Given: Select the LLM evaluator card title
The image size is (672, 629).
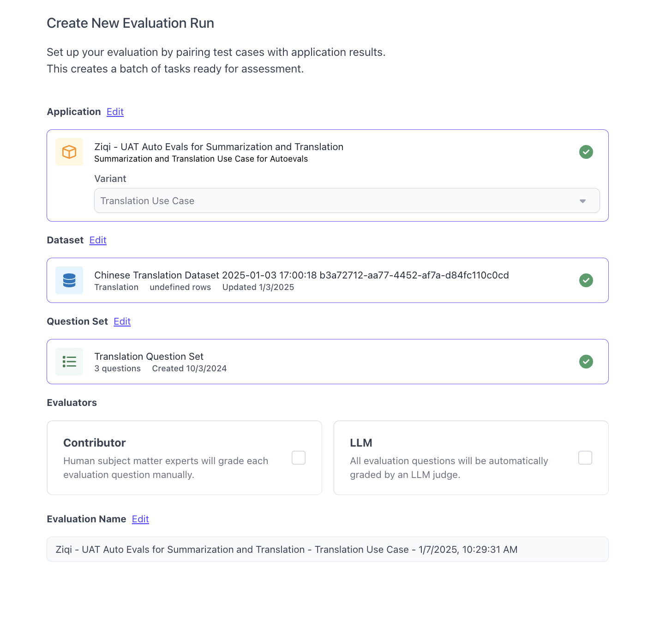Looking at the screenshot, I should pyautogui.click(x=361, y=443).
